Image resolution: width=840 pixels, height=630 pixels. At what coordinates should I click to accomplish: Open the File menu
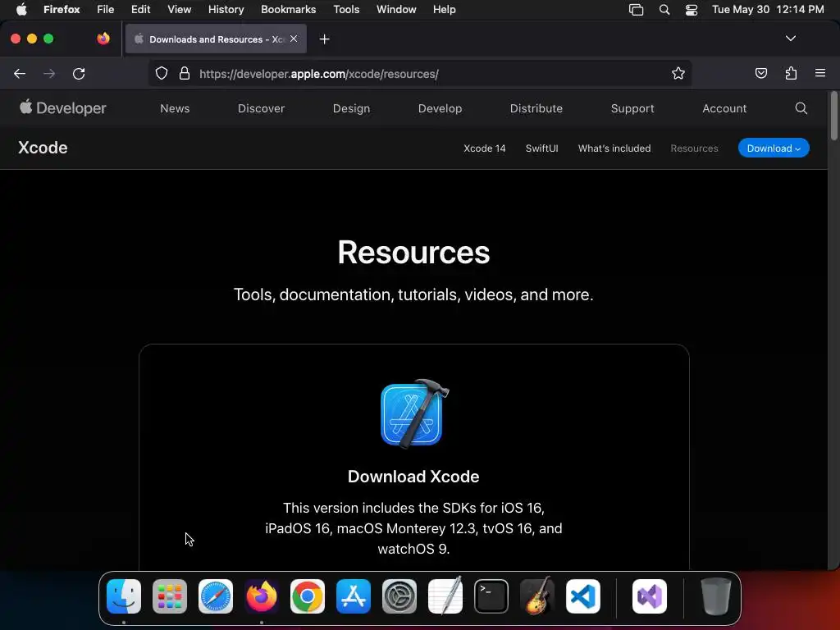(106, 9)
